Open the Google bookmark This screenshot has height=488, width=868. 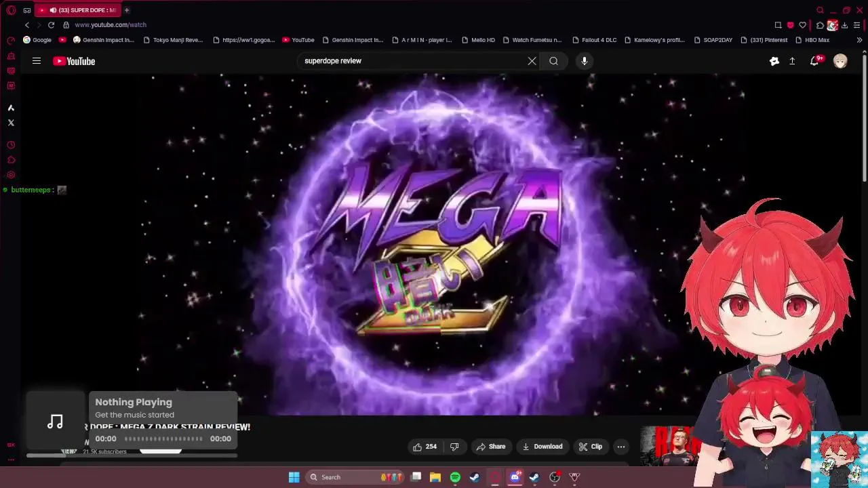tap(37, 40)
